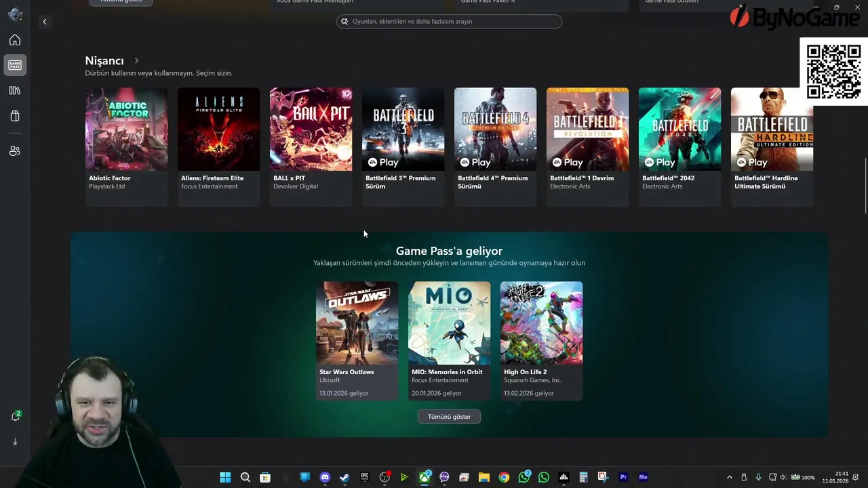Screen dimensions: 868x488
Task: Open Battlefield 3 Premium Sürüm cover
Action: (x=403, y=129)
